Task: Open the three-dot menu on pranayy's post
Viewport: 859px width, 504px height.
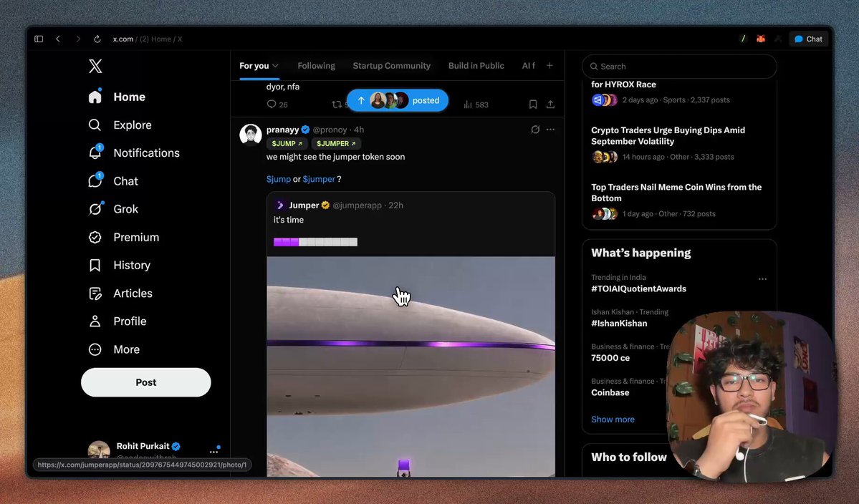Action: [x=550, y=130]
